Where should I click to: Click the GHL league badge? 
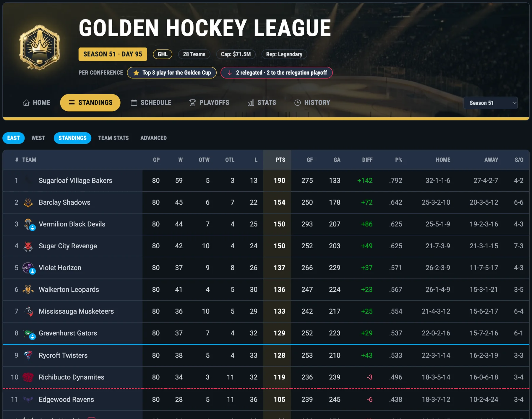163,54
